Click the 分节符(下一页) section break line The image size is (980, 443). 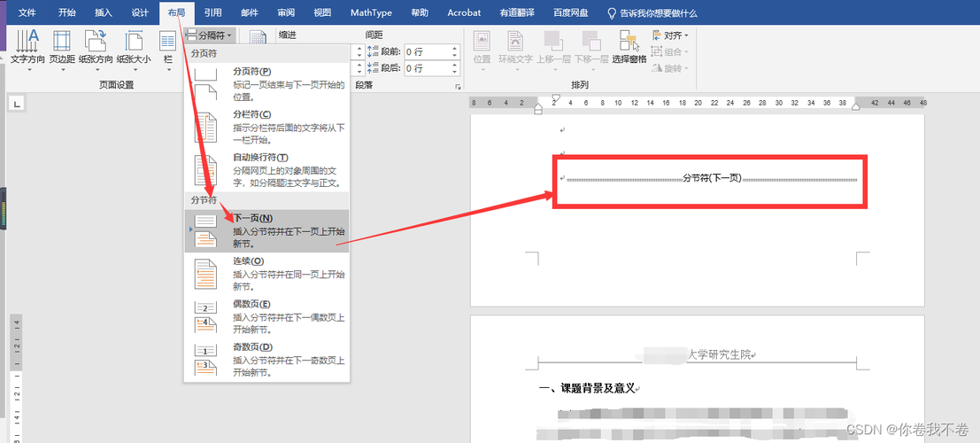click(711, 179)
